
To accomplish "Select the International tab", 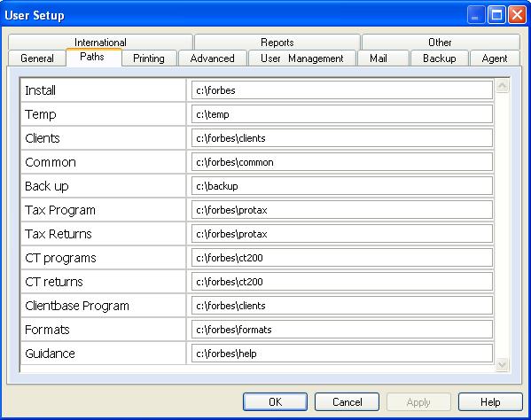I will pyautogui.click(x=100, y=42).
